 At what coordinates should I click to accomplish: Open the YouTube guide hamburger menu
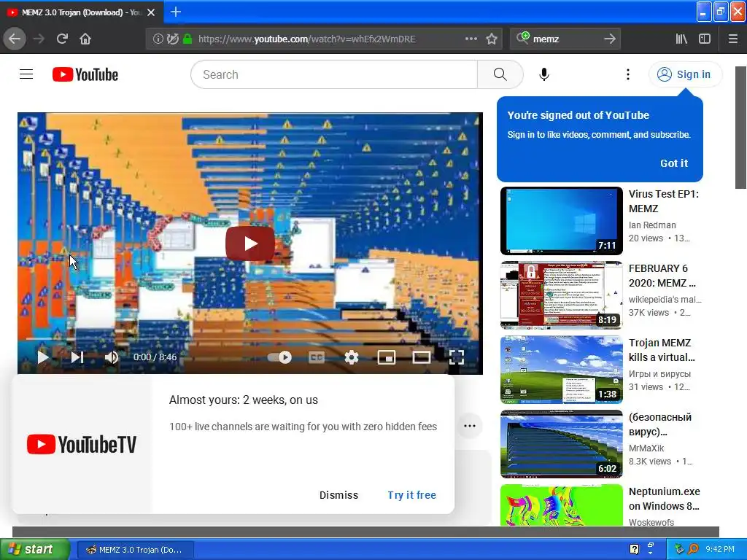tap(26, 74)
